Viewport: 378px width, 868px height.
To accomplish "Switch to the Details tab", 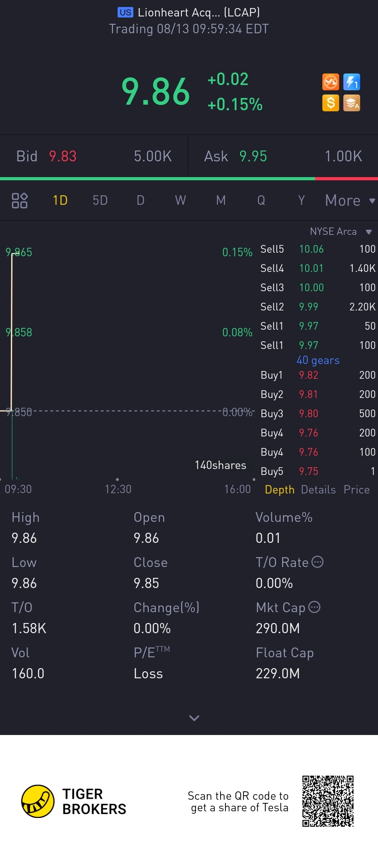I will point(318,489).
